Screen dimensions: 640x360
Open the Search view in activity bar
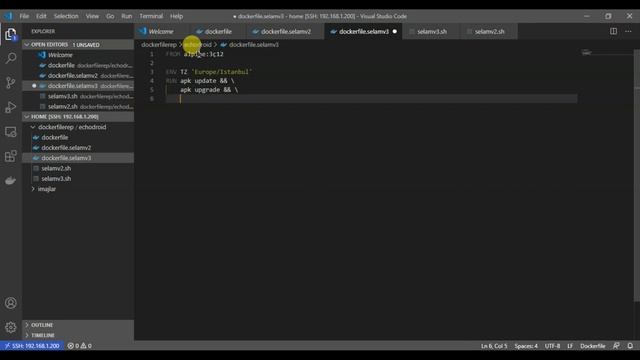11,58
